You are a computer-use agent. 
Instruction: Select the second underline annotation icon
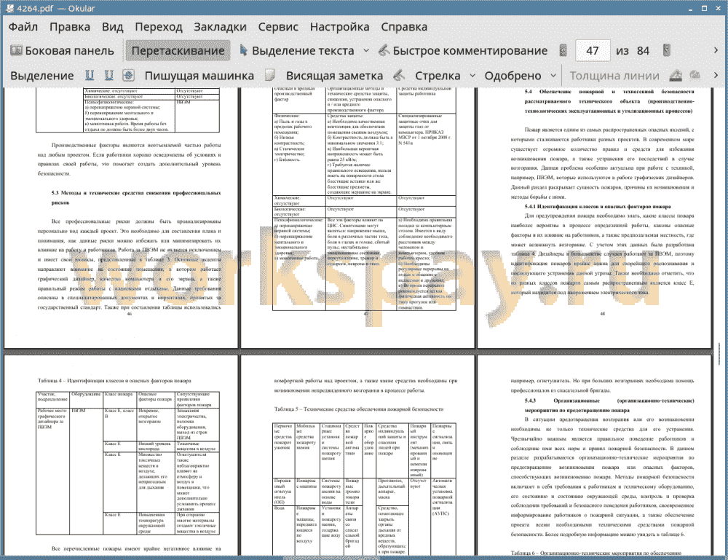[109, 75]
